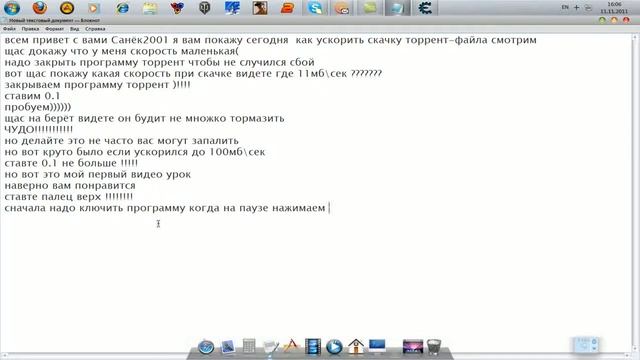Open the game character portrait icon
640x360 pixels.
pos(260,8)
